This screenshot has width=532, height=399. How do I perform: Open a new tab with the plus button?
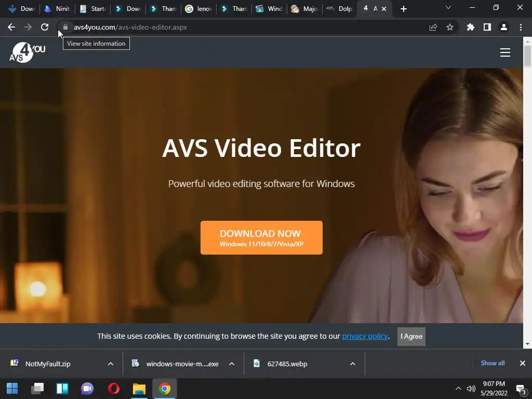(403, 9)
